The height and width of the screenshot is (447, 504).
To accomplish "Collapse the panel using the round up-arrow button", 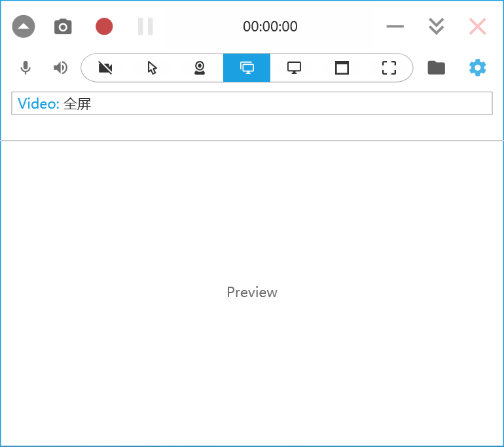I will point(23,27).
